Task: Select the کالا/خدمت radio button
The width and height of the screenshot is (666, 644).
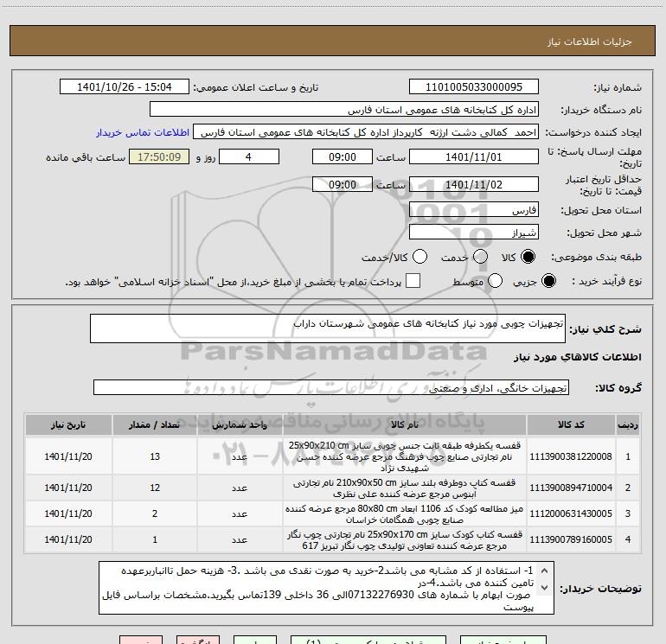Action: [420, 257]
